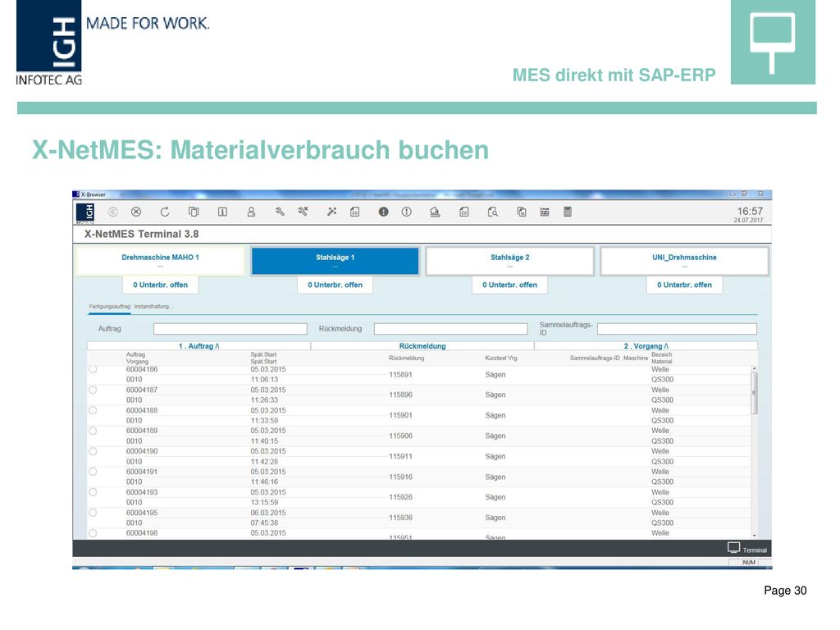Viewport: 840px width, 630px height.
Task: Select radio button for order 60004198
Action: (93, 533)
